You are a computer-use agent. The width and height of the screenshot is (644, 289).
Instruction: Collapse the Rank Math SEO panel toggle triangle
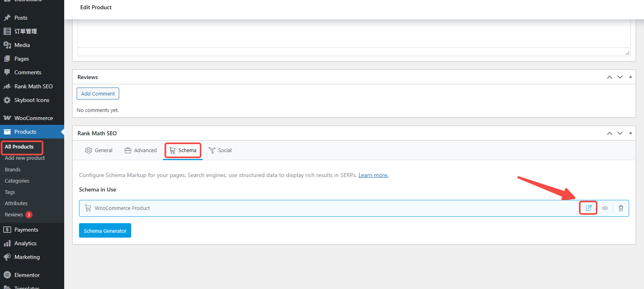click(630, 133)
